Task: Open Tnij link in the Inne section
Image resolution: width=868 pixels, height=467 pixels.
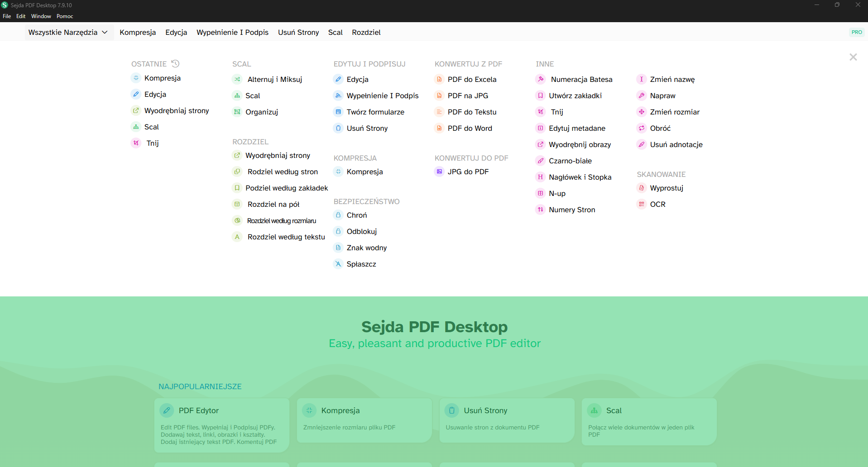Action: pyautogui.click(x=557, y=112)
